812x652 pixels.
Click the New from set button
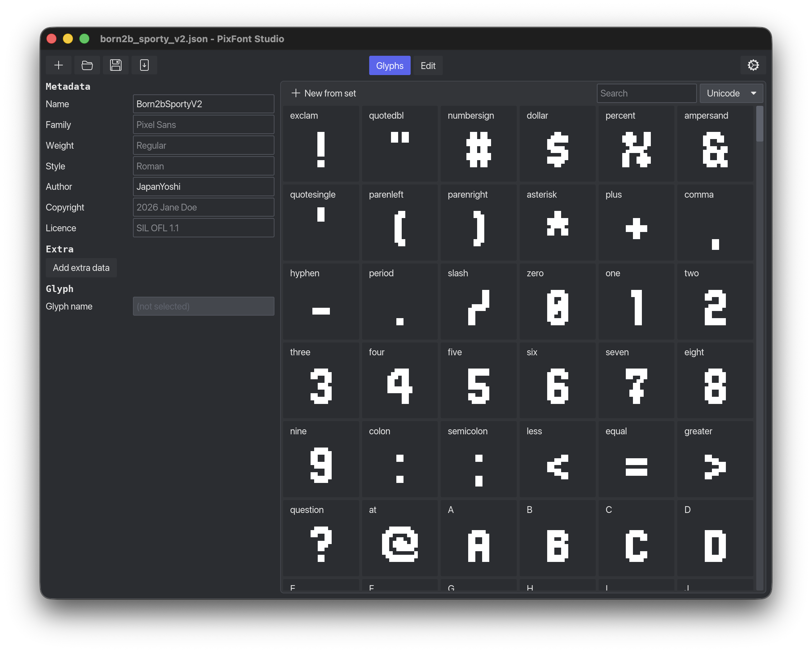(x=324, y=93)
